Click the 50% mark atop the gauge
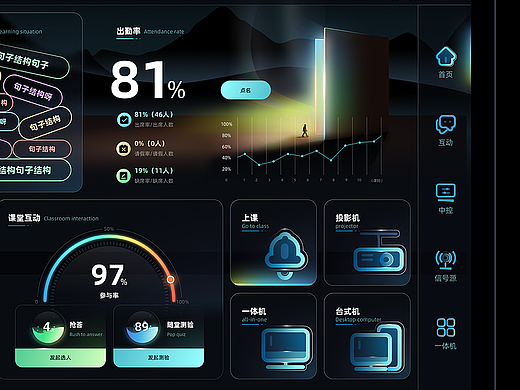The height and width of the screenshot is (390, 520). tap(109, 229)
